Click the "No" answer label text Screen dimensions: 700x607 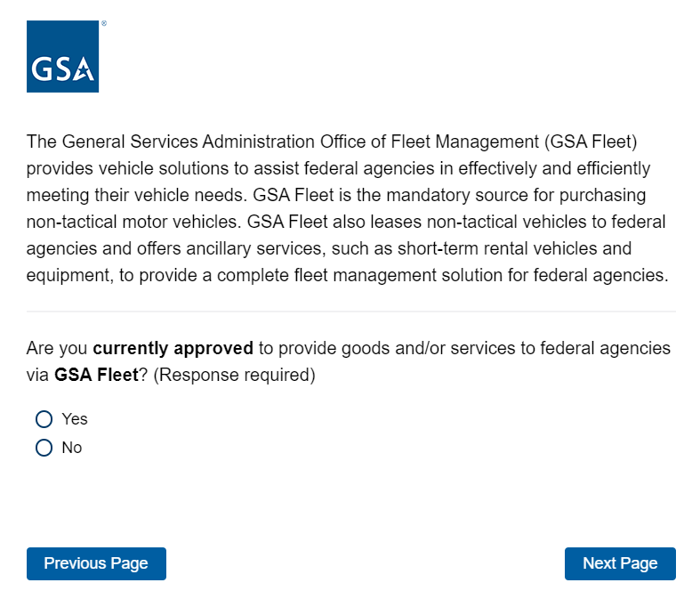tap(72, 448)
